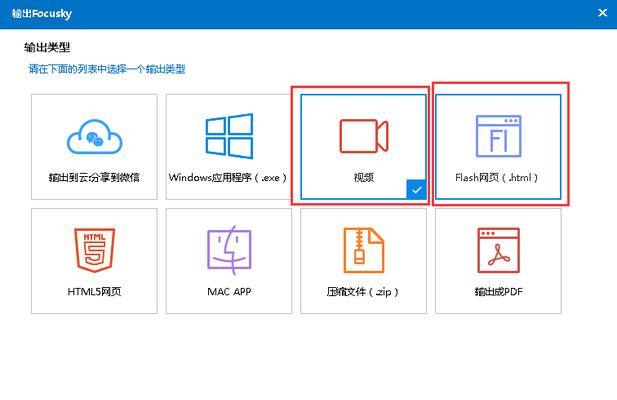The width and height of the screenshot is (617, 400).
Task: Click the 请在下面的列表中选择一个输出类型 hint text
Action: point(107,69)
